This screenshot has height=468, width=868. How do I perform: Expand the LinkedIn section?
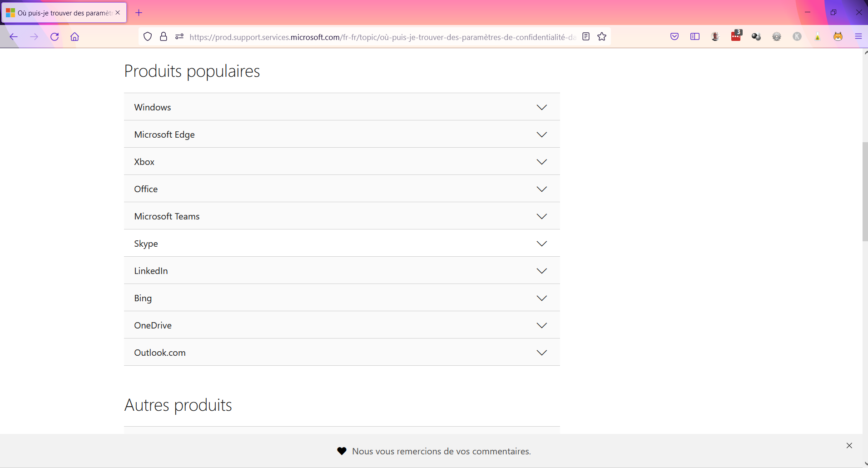point(342,270)
